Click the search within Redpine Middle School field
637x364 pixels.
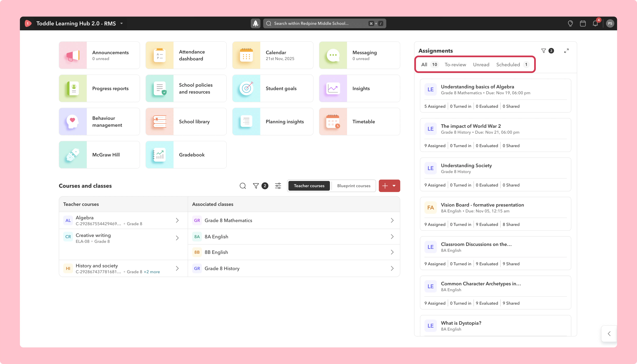(325, 24)
